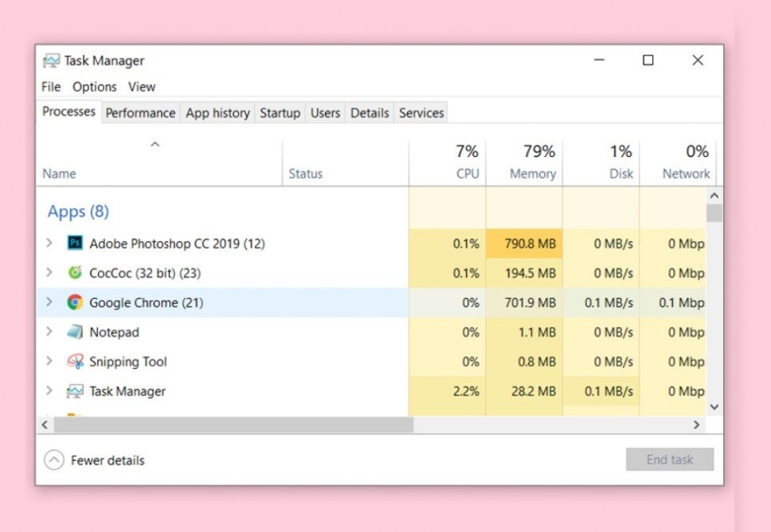Click the Task Manager row icon
Screen dimensions: 771x532
[x=75, y=391]
